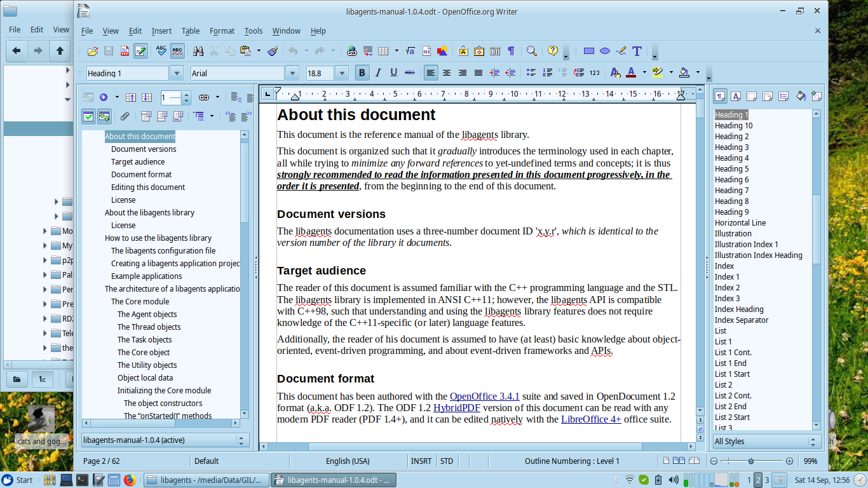Open Navigator Drag Mode dropdown arrow

click(217, 97)
